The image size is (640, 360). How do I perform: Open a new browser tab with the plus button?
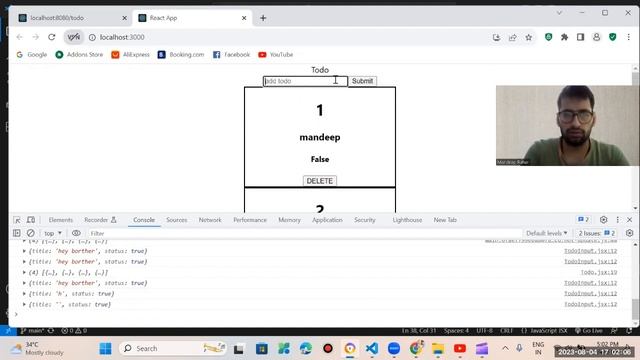[263, 18]
